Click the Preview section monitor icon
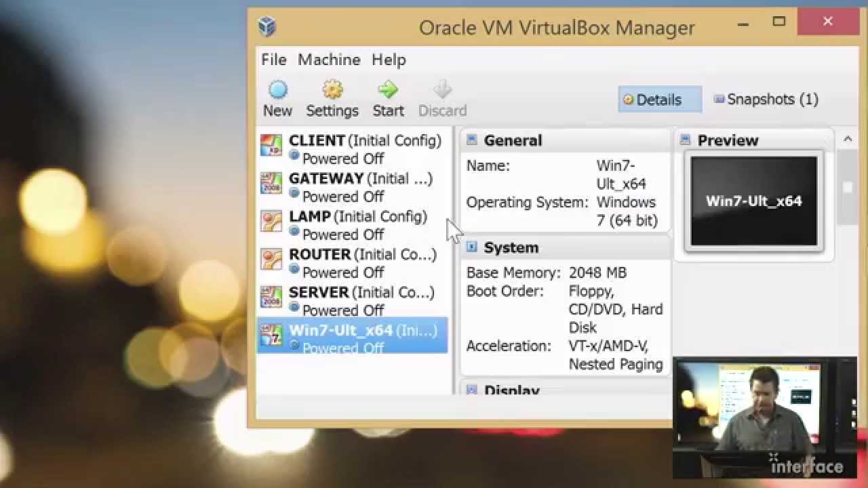 tap(685, 140)
